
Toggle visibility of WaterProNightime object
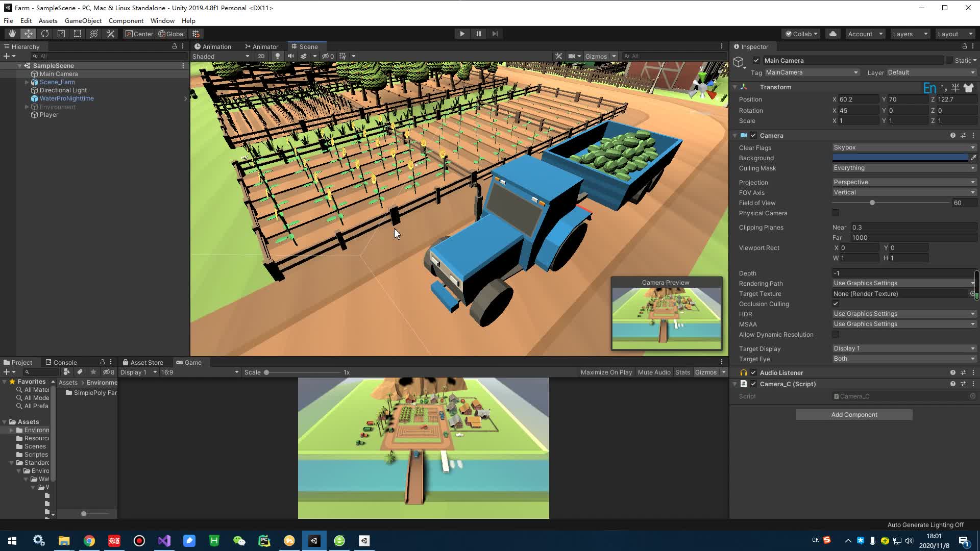185,98
